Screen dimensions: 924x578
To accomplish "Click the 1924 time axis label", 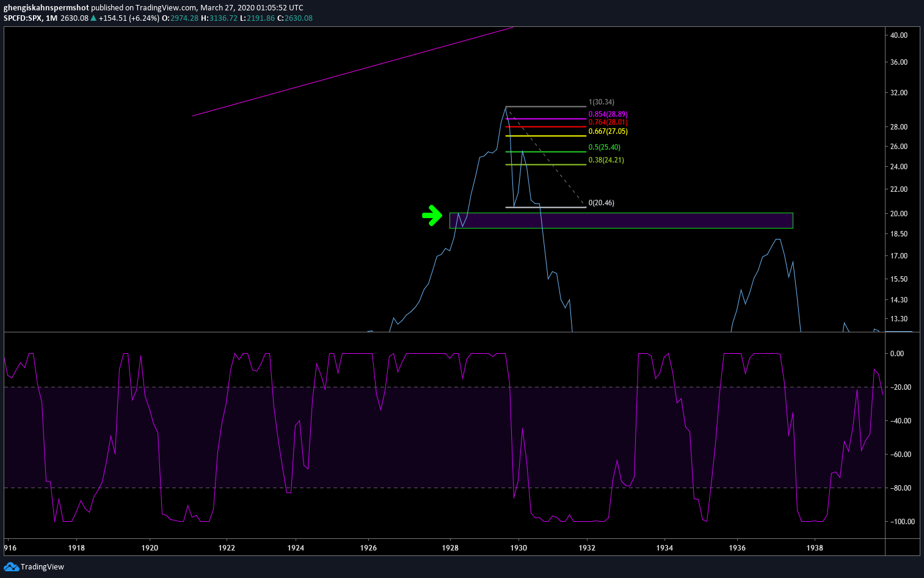I will click(x=296, y=548).
